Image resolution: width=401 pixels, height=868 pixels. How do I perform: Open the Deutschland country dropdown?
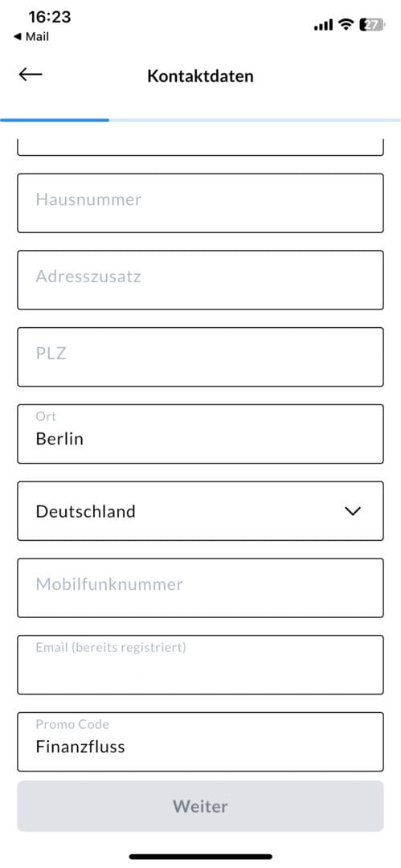pos(201,511)
